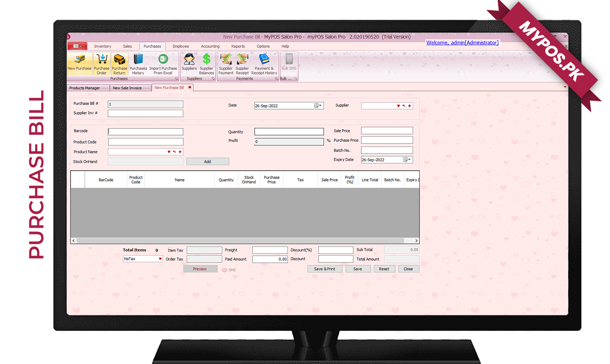610x364 pixels.
Task: Click into the Quantity field
Action: (289, 132)
